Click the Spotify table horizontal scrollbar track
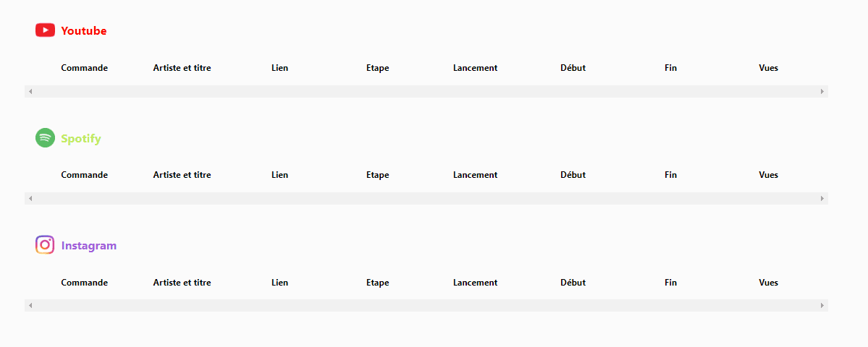This screenshot has height=347, width=868. (426, 198)
